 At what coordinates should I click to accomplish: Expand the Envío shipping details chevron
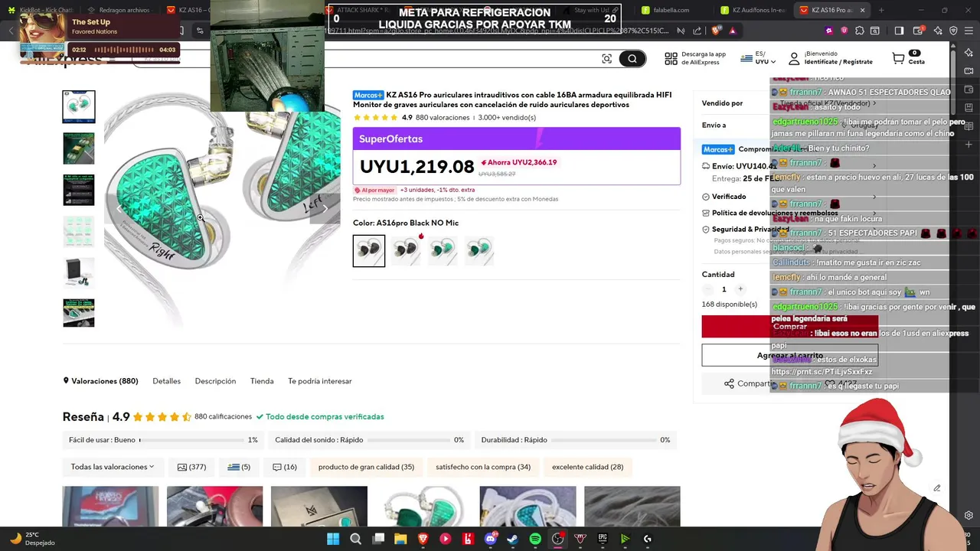click(874, 166)
